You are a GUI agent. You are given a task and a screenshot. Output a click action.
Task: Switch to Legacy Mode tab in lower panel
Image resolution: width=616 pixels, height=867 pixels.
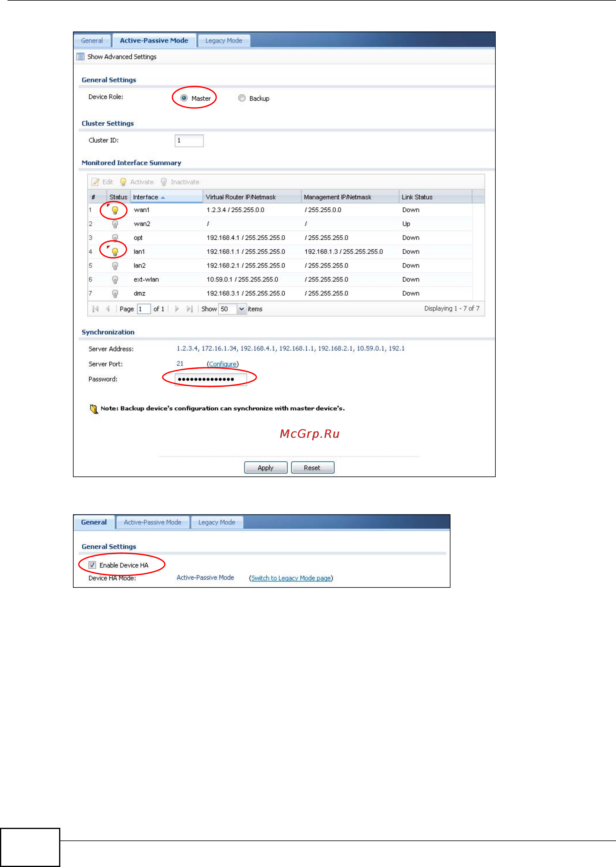coord(216,522)
